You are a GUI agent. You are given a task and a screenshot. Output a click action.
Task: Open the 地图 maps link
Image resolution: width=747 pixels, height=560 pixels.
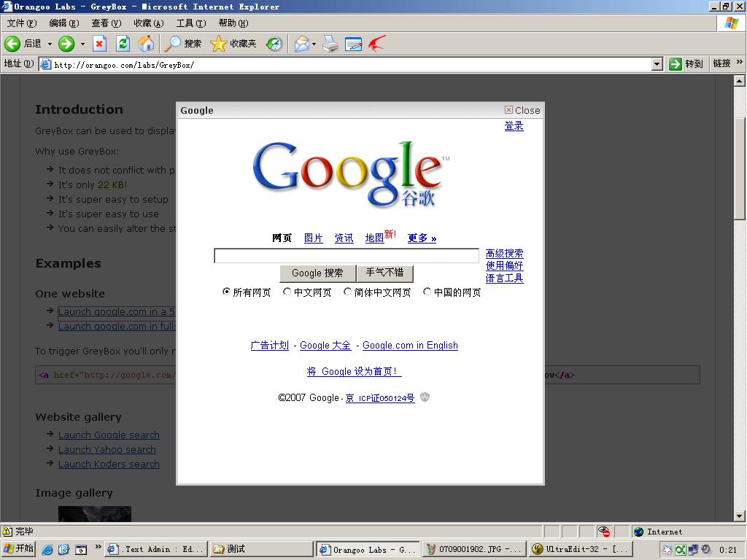pyautogui.click(x=374, y=238)
